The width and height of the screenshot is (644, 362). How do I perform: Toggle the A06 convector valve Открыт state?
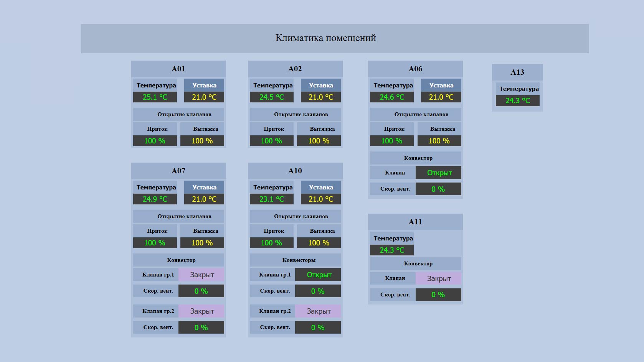pyautogui.click(x=438, y=173)
